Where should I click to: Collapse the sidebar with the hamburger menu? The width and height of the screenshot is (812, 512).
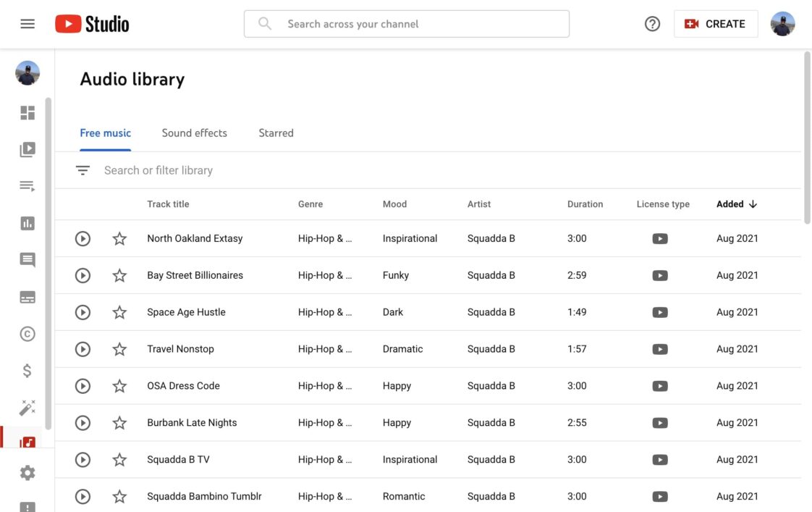[27, 22]
